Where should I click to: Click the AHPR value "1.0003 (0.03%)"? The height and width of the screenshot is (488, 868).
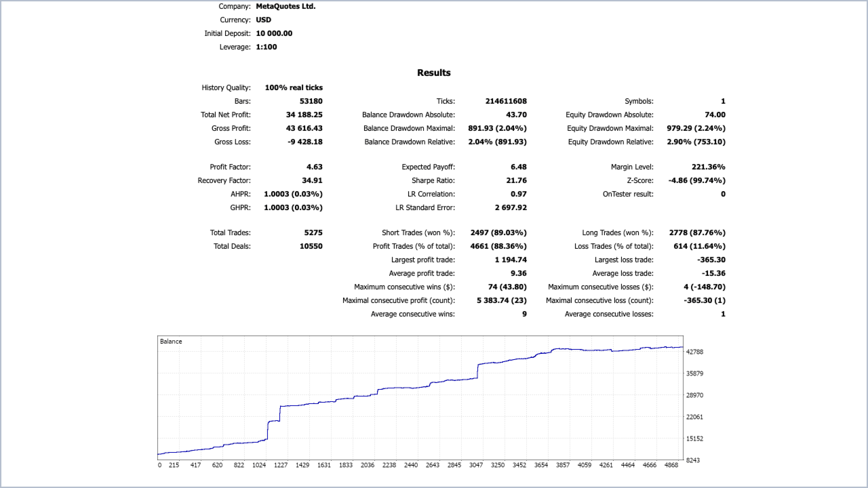(x=294, y=194)
